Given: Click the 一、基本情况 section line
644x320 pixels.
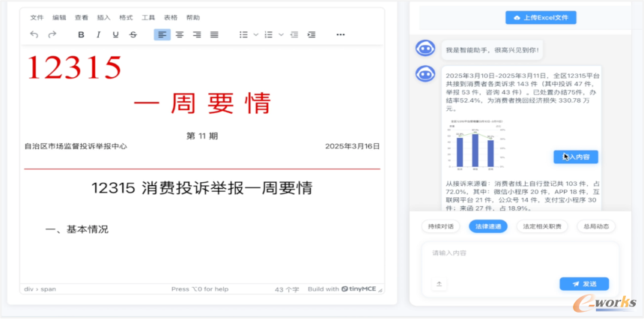Looking at the screenshot, I should [x=77, y=229].
